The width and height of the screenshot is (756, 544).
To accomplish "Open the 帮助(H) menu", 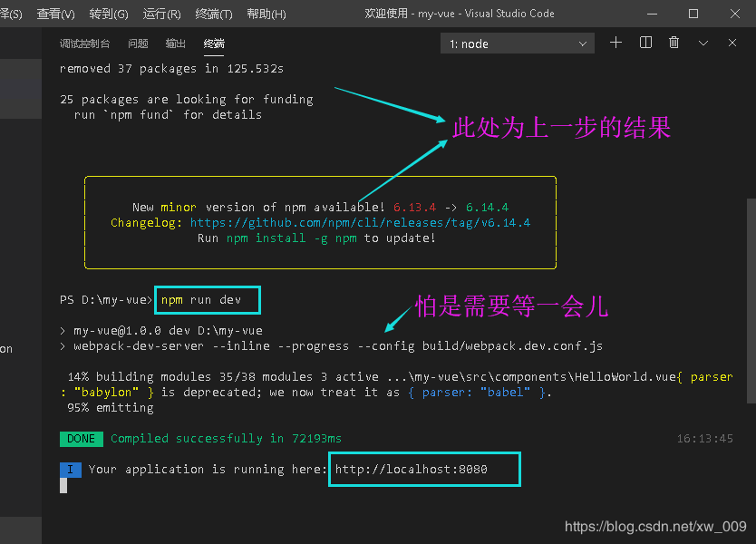I will (267, 14).
